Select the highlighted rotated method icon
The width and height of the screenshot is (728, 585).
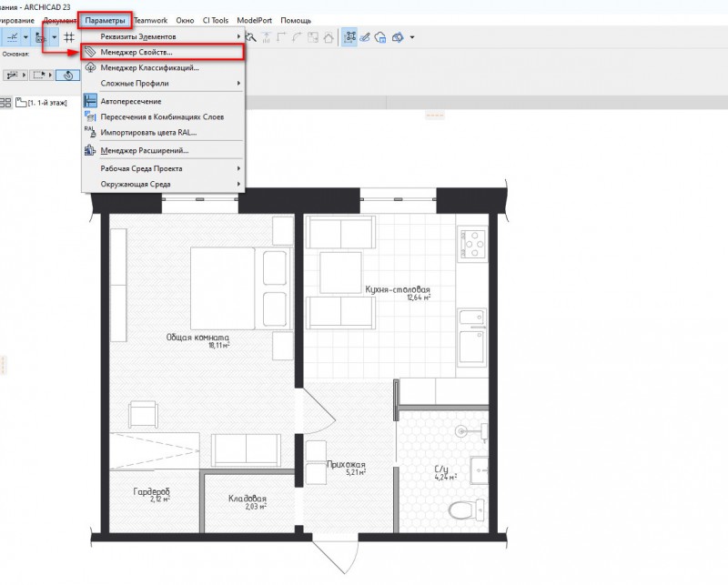pyautogui.click(x=67, y=76)
